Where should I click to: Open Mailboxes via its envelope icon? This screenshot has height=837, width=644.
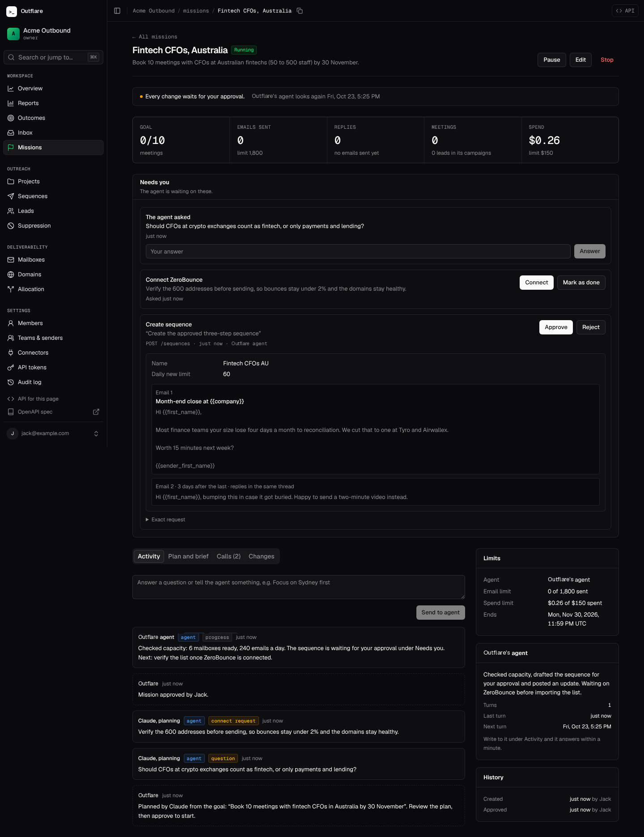point(11,260)
